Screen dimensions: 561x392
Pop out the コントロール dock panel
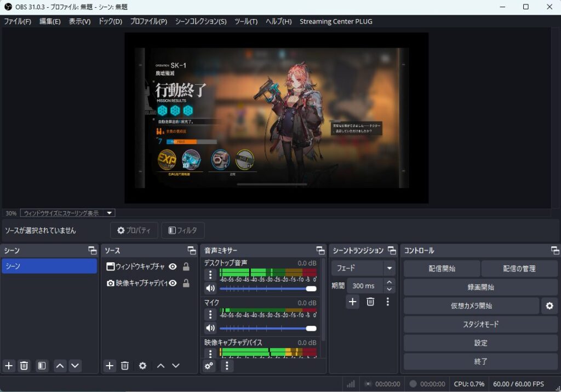pyautogui.click(x=555, y=250)
